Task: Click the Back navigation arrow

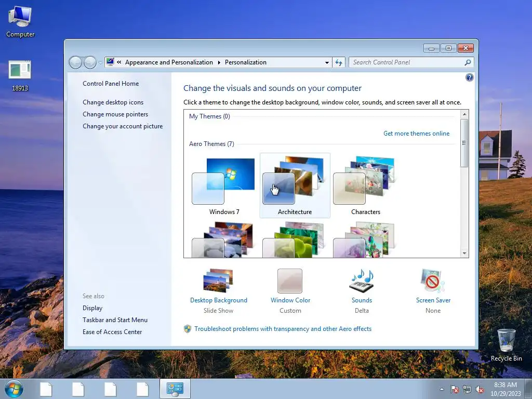Action: click(75, 62)
